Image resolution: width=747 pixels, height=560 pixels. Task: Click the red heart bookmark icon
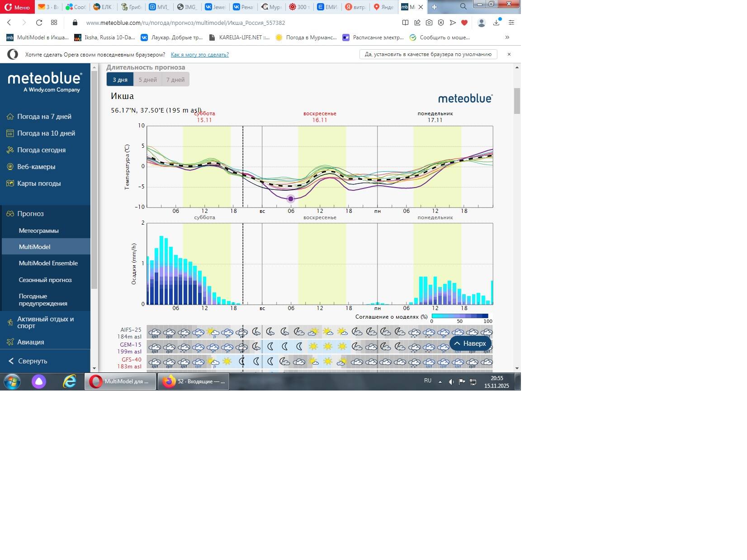tap(464, 23)
